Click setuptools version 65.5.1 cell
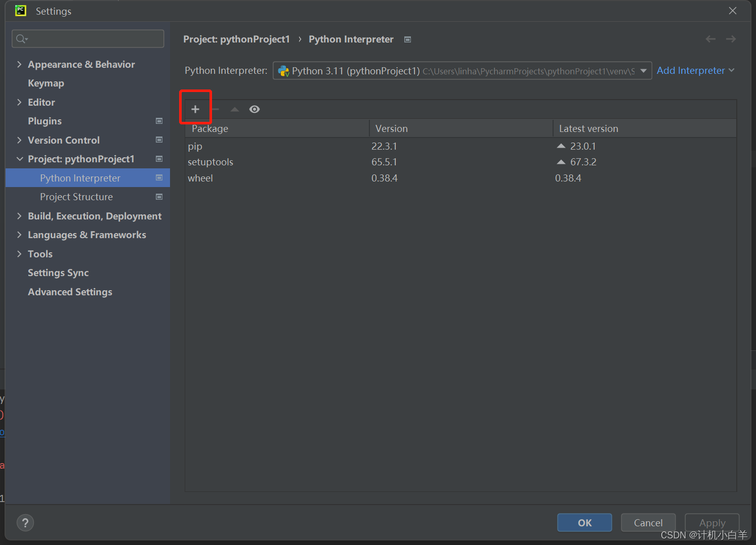Image resolution: width=756 pixels, height=545 pixels. (x=384, y=162)
